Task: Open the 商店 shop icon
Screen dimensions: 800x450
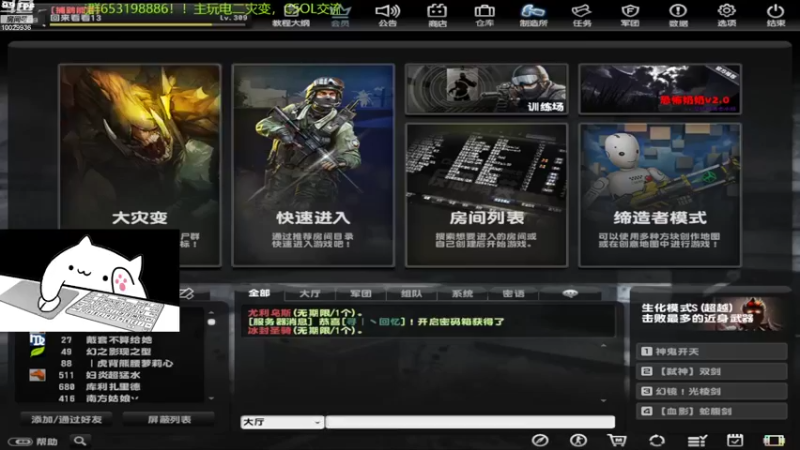Action: [437, 15]
